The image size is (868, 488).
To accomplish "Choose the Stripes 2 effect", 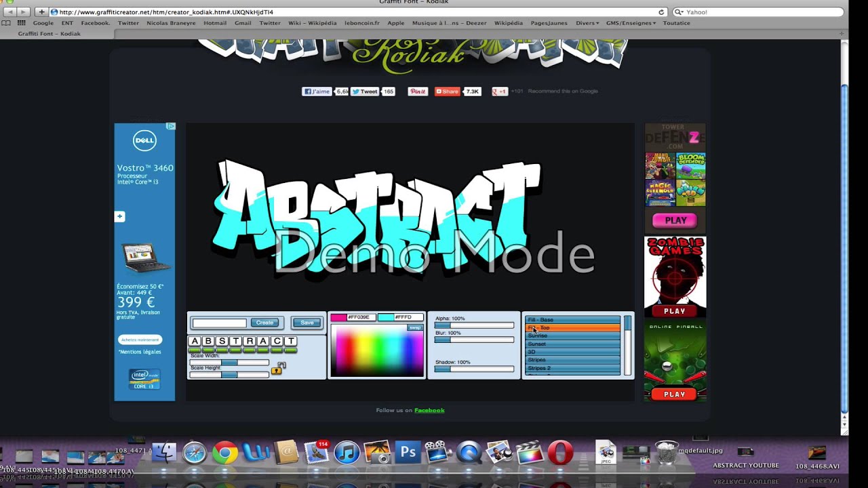I will coord(573,368).
